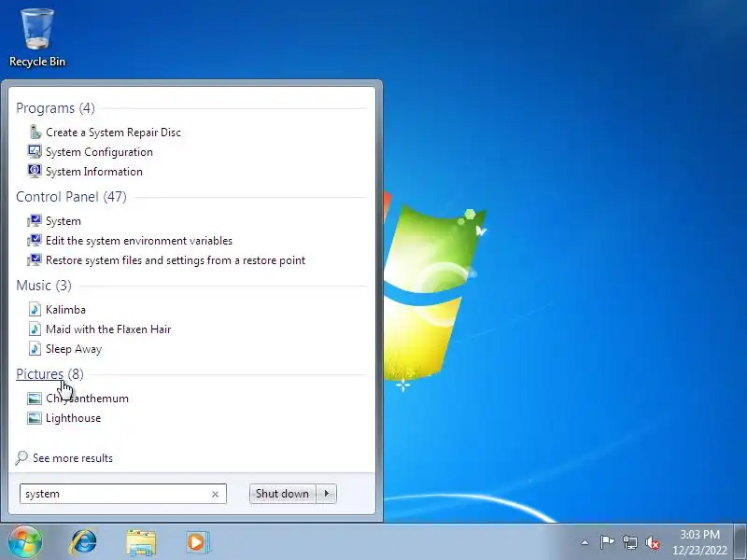Open the Recycle Bin desktop icon
Image resolution: width=747 pixels, height=560 pixels.
pos(37,38)
